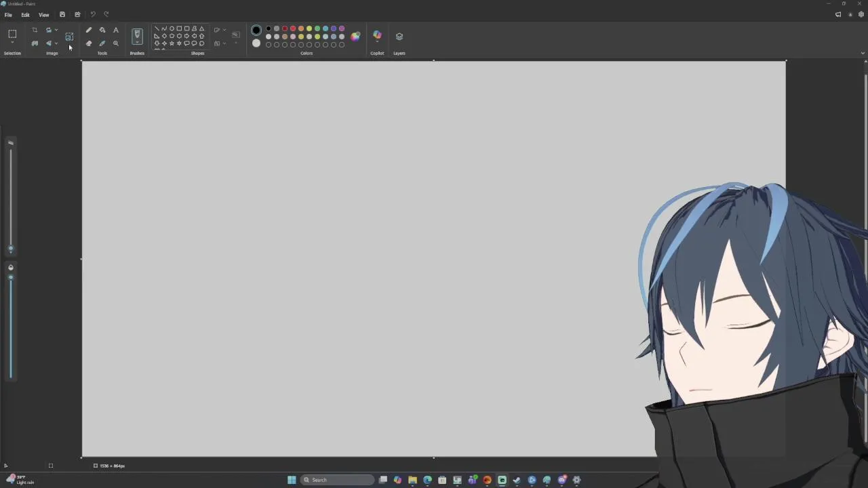This screenshot has height=488, width=868.
Task: Open the Copilot menu button
Action: (377, 36)
